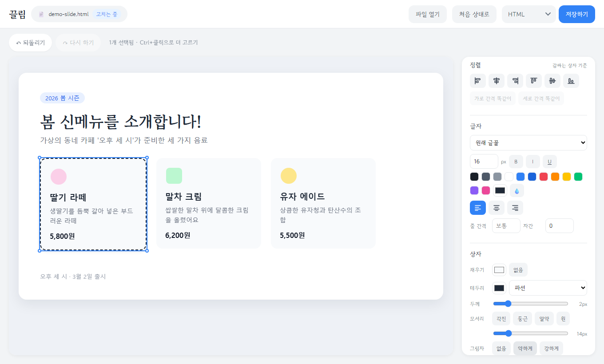Click the demo-slide.html file icon
The height and width of the screenshot is (364, 604).
[x=41, y=14]
